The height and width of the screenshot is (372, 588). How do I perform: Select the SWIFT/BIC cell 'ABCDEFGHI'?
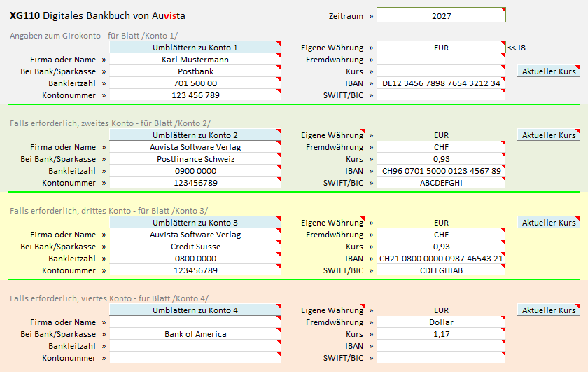tap(440, 183)
